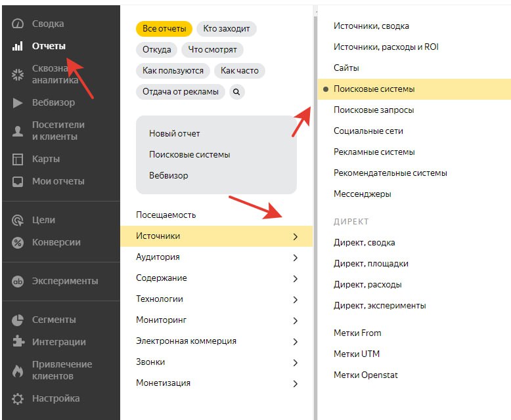Toggle the Кто заходит filter chip

click(227, 29)
